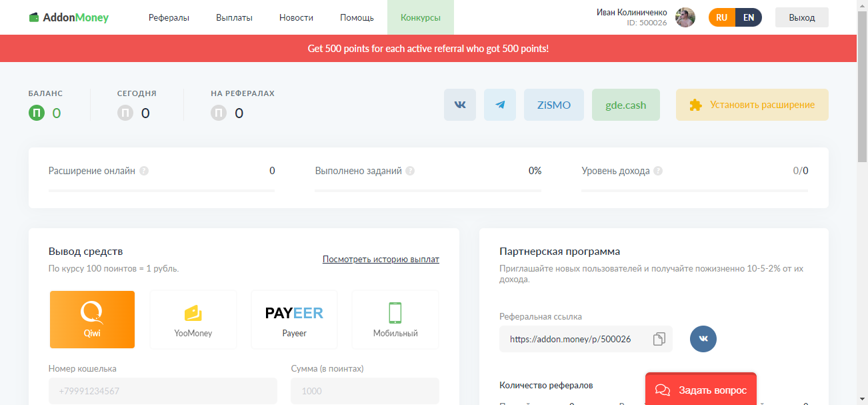Open the Новости menu item

pyautogui.click(x=296, y=17)
